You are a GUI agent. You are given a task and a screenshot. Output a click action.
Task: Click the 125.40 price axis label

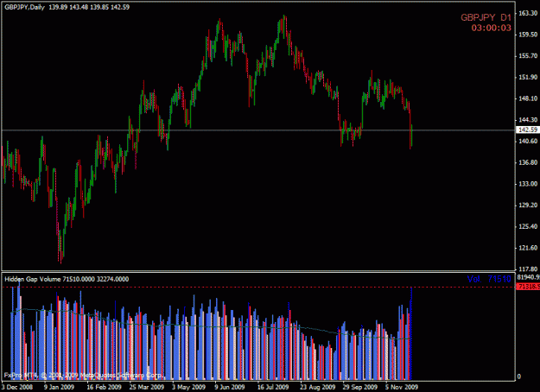[528, 226]
